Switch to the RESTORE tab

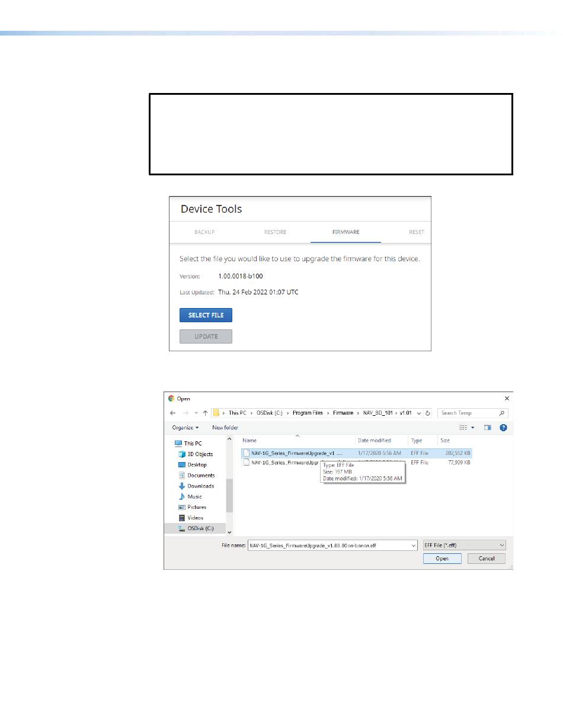(x=275, y=232)
